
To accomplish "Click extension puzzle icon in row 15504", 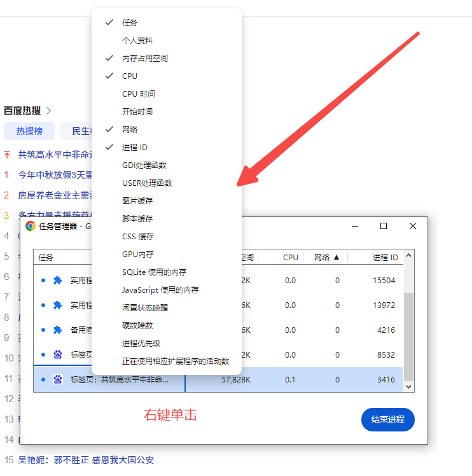I will (x=57, y=280).
